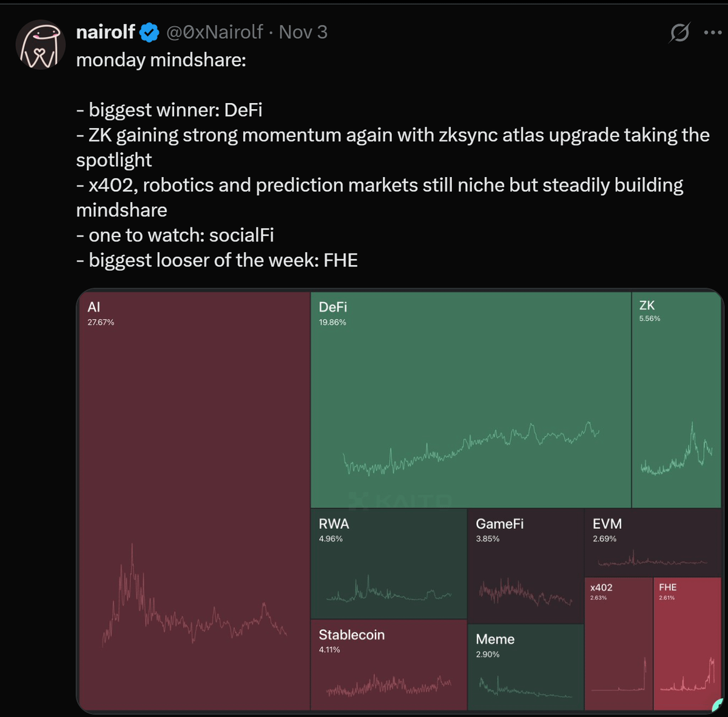Click the tweet text starting 'monday mindshare'
This screenshot has height=717, width=728.
coord(161,61)
